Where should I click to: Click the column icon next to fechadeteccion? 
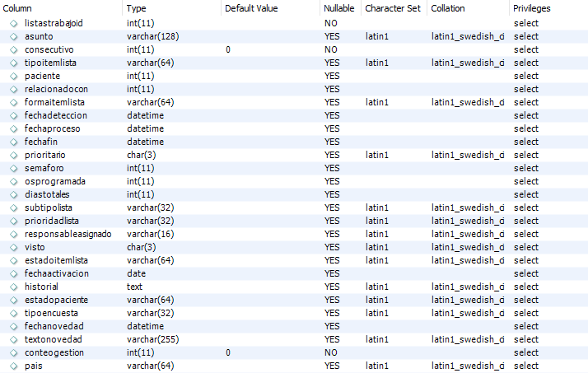pos(14,116)
